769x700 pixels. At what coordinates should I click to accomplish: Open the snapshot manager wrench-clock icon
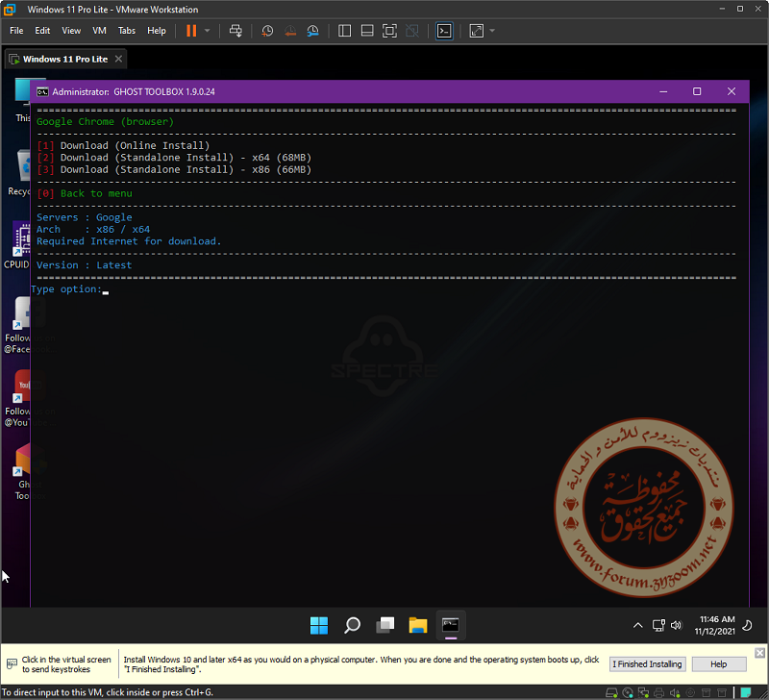(313, 31)
